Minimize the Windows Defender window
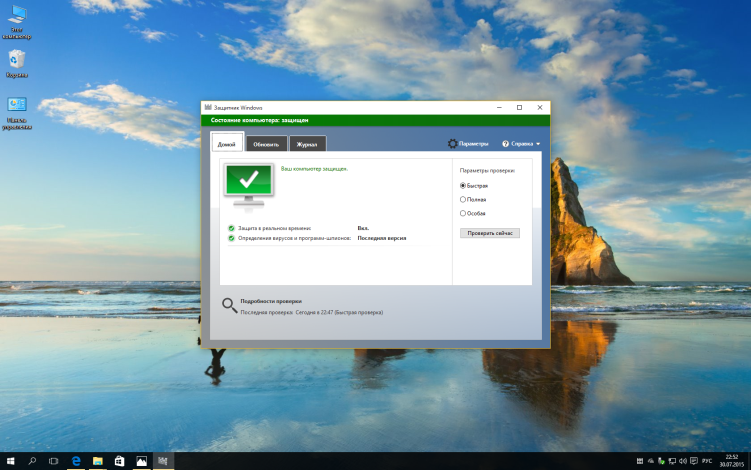The image size is (751, 470). click(499, 107)
